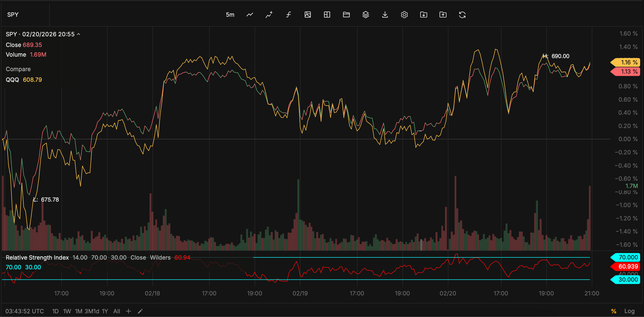Switch to the 1D timeframe

[x=55, y=311]
